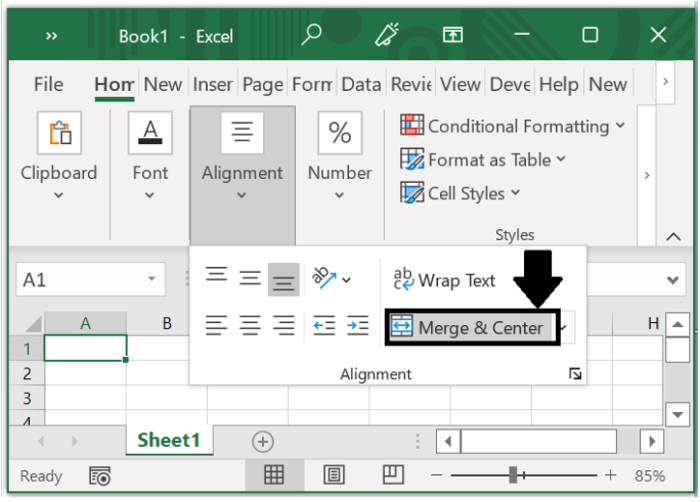This screenshot has height=502, width=700.
Task: Click Merge & Center button
Action: 468,328
